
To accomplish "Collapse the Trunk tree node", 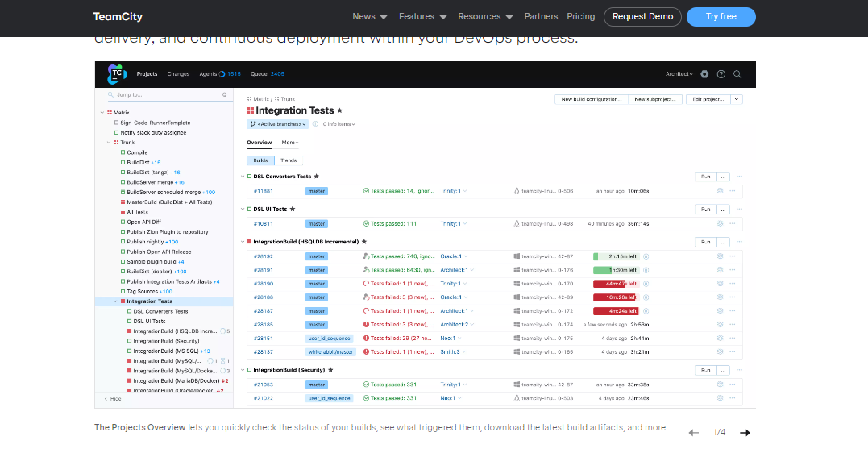I will (x=109, y=143).
